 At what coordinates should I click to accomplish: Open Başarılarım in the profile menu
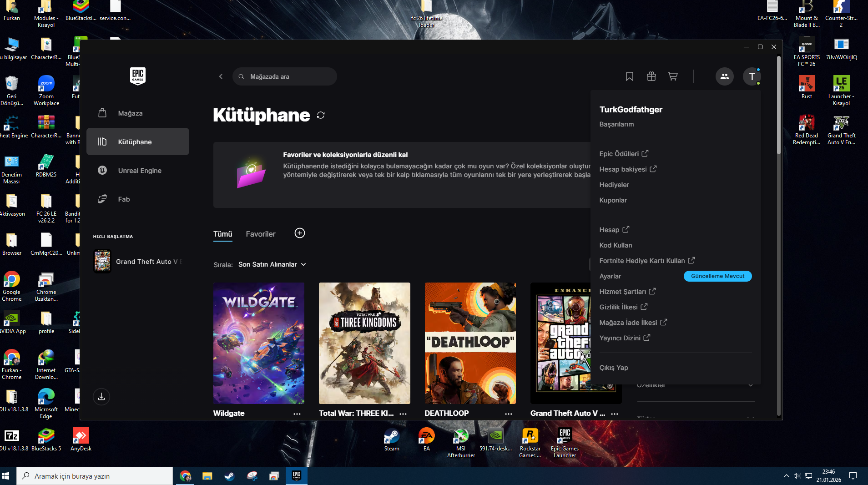pyautogui.click(x=616, y=124)
